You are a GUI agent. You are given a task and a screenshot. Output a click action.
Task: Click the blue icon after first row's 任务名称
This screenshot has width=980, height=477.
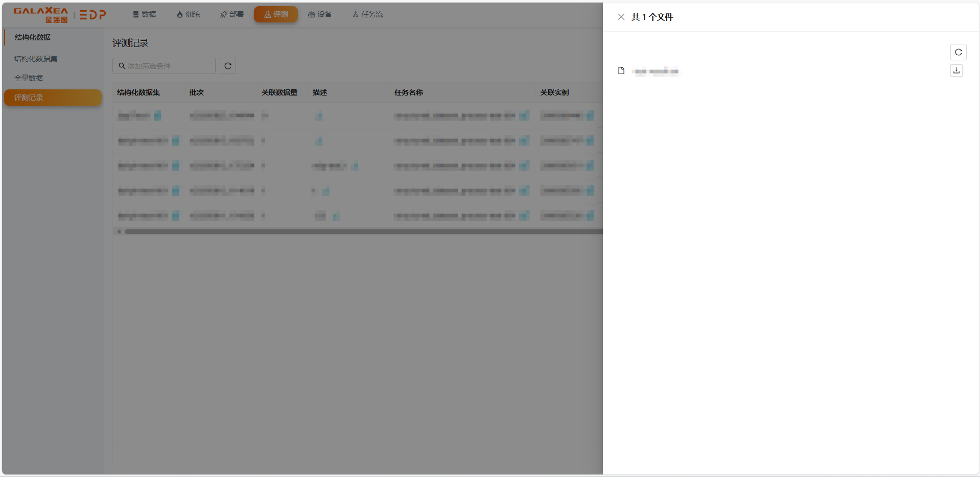click(524, 116)
